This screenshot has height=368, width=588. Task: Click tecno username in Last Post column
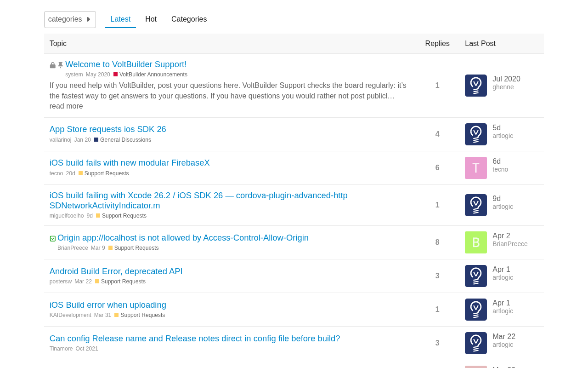[500, 169]
